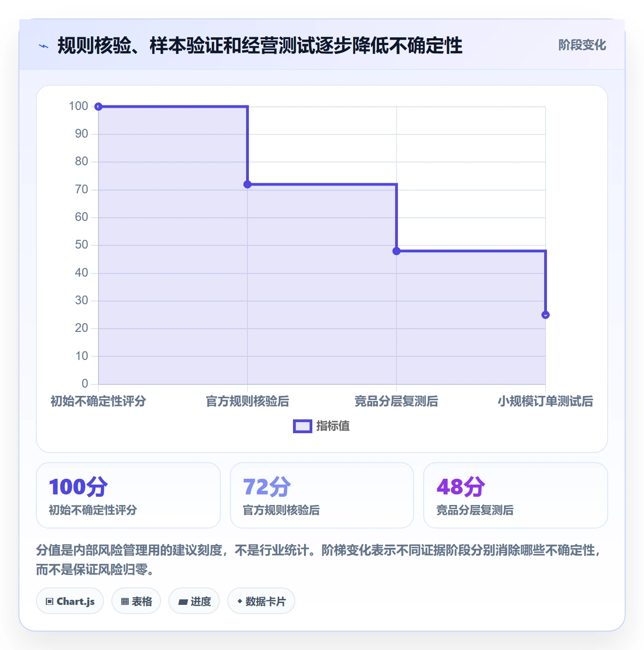Click the data point at value 100
The width and height of the screenshot is (644, 650).
point(98,107)
